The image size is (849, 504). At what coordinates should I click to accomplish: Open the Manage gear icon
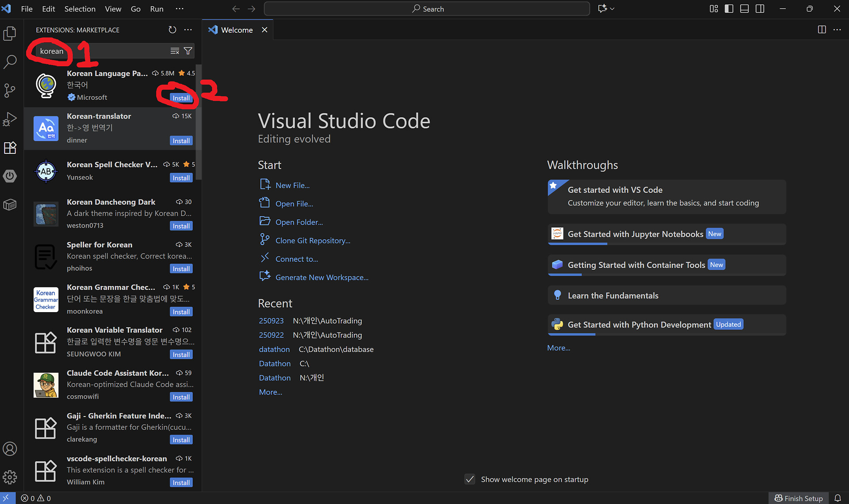pyautogui.click(x=10, y=477)
